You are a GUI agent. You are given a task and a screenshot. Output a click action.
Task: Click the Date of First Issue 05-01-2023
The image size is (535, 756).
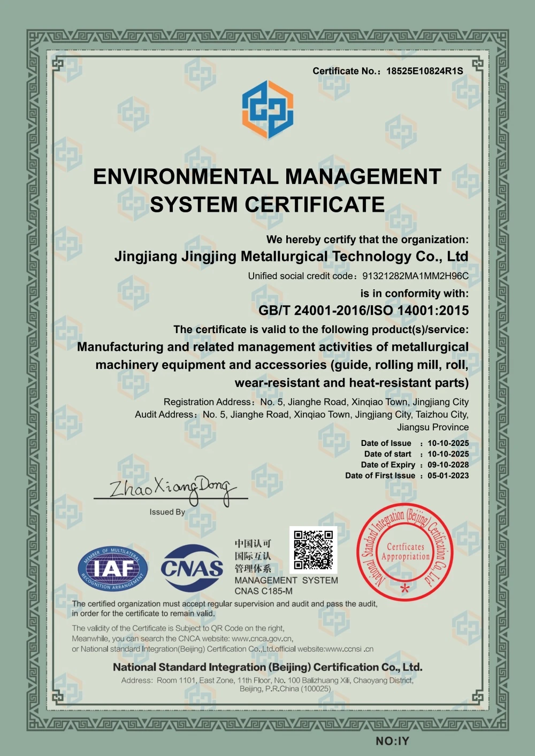[448, 475]
